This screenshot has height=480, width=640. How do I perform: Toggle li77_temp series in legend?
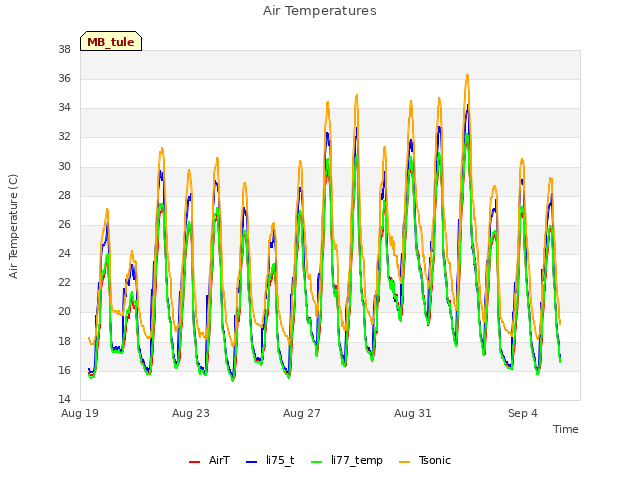point(347,460)
